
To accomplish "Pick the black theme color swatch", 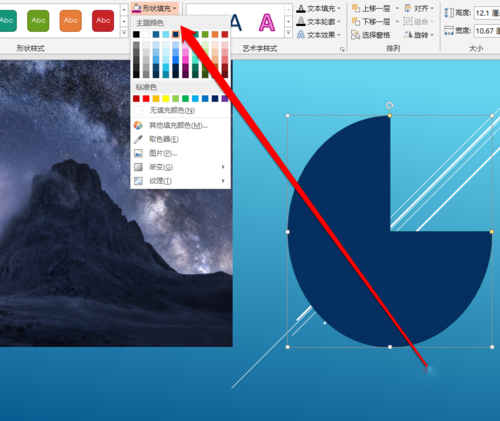I will point(136,34).
